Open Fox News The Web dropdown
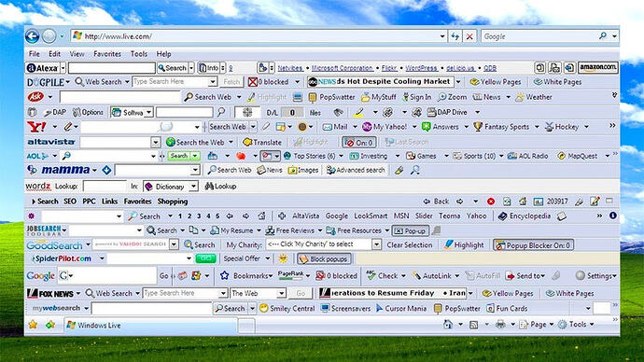The image size is (644, 362). tap(281, 294)
